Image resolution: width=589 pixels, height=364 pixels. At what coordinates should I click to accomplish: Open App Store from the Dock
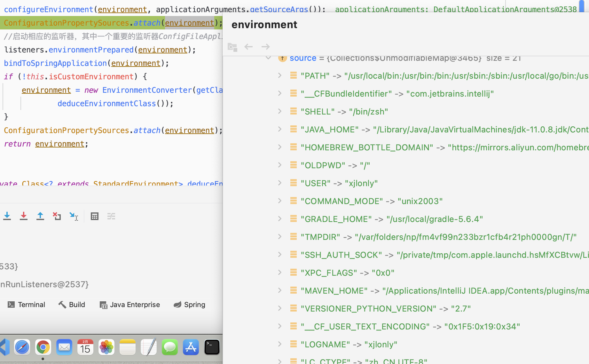click(x=191, y=347)
